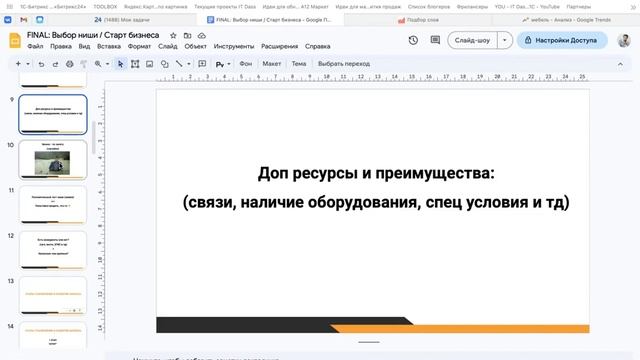Screen dimensions: 640x360
Task: Click the Макет layout button
Action: click(271, 64)
